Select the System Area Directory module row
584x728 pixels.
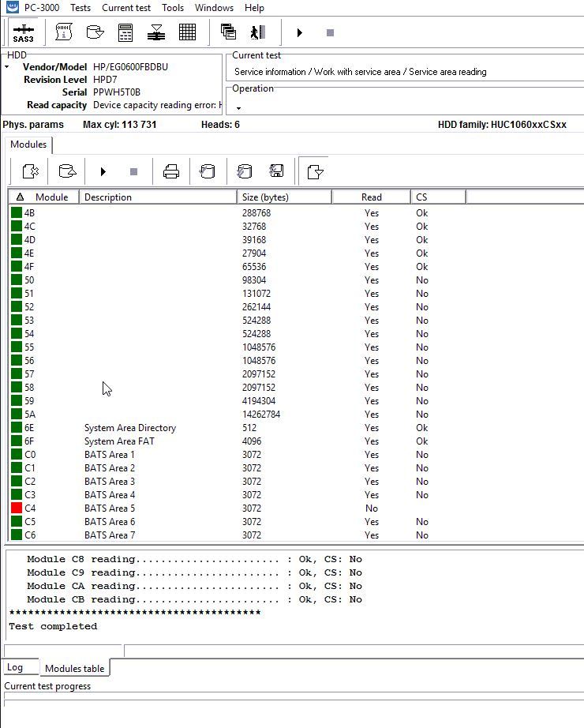click(129, 428)
